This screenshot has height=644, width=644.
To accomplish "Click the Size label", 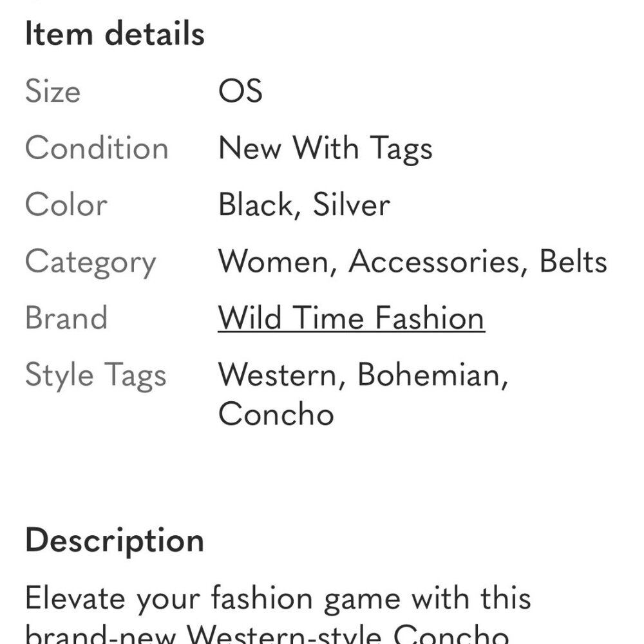I will [x=53, y=91].
